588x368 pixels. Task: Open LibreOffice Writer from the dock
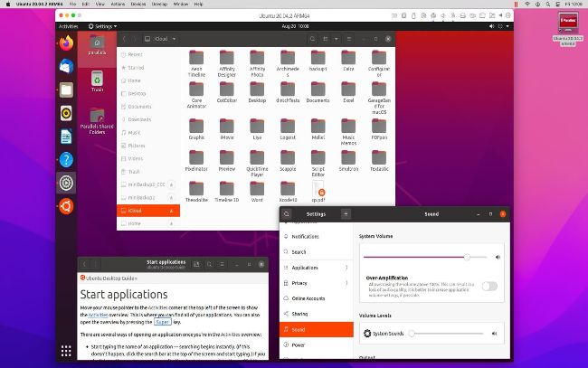(66, 137)
